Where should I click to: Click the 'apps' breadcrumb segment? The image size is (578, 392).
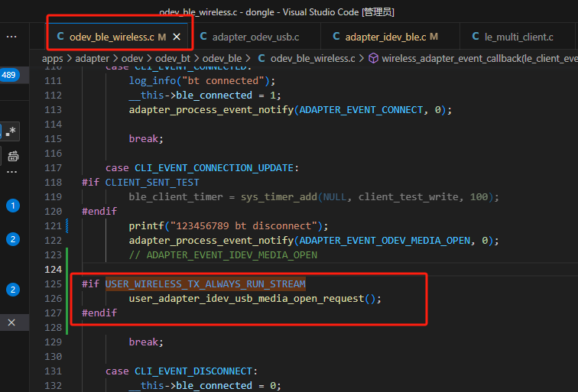tap(52, 59)
